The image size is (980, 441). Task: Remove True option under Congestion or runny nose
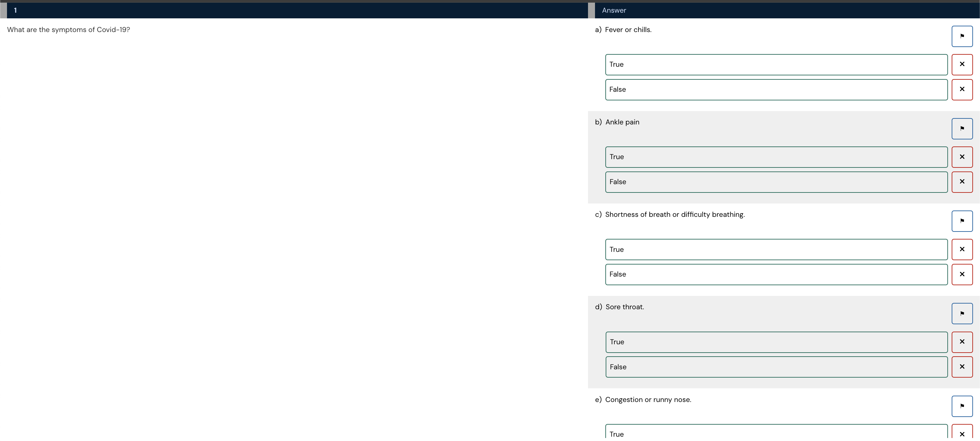pos(962,433)
